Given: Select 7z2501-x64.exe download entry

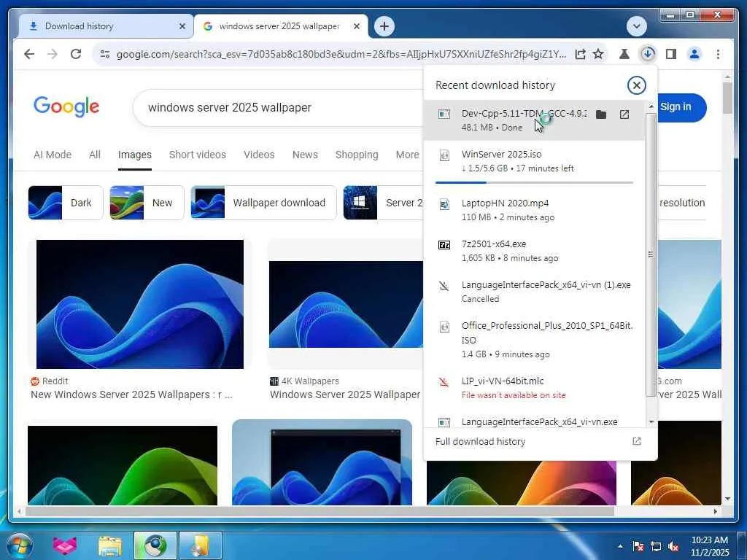Looking at the screenshot, I should (534, 251).
